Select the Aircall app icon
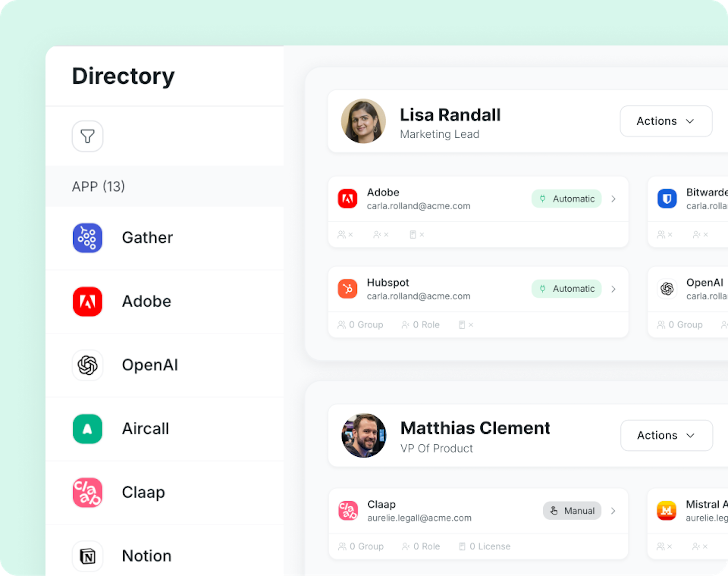The width and height of the screenshot is (728, 576). click(x=87, y=429)
